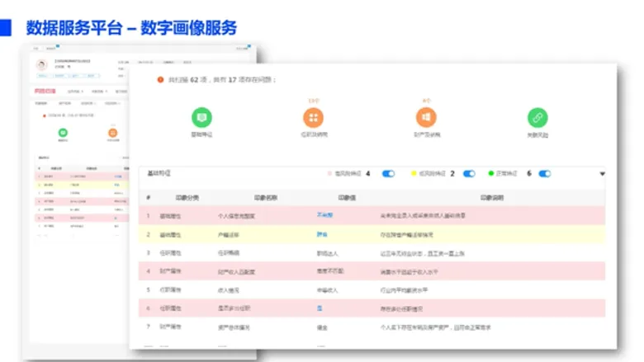This screenshot has height=362, width=644.
Task: Click count 6 beside the normal feature label
Action: 529,174
